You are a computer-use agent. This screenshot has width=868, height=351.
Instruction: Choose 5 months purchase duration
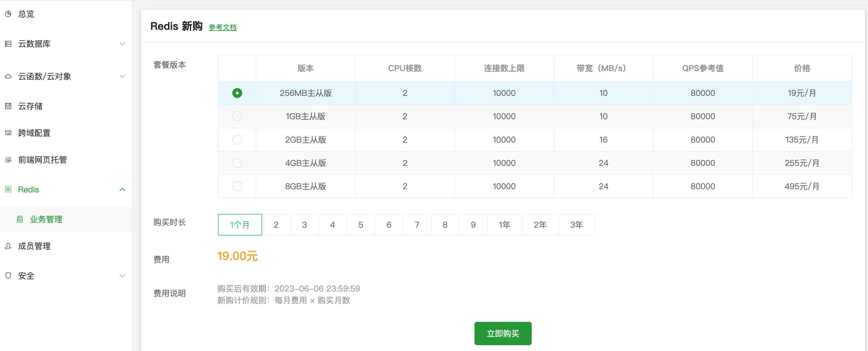361,224
